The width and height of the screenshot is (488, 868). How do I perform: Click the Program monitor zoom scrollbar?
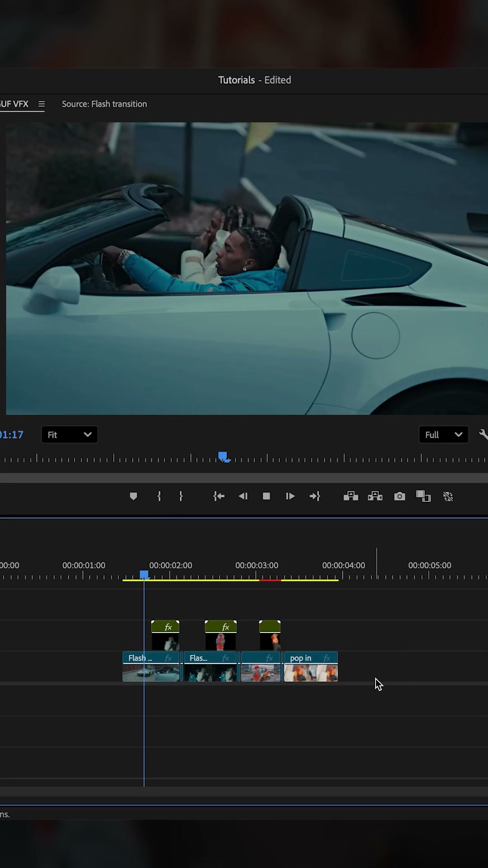pos(244,478)
